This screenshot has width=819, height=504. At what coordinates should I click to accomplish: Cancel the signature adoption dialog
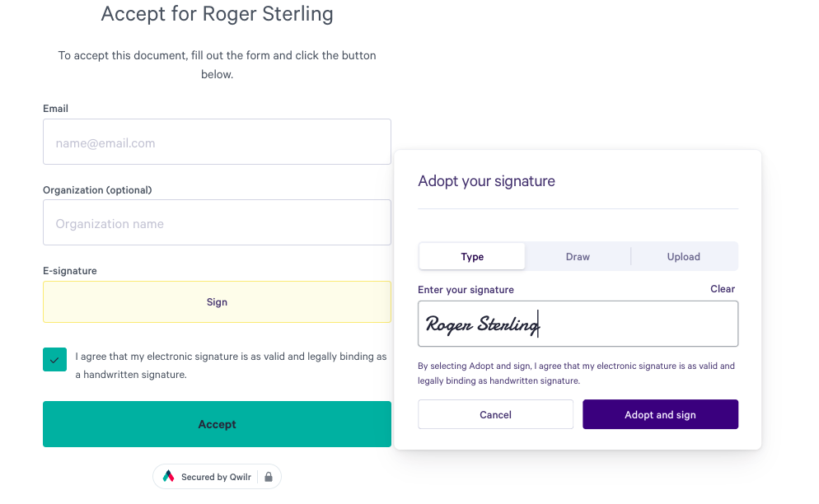click(x=496, y=415)
